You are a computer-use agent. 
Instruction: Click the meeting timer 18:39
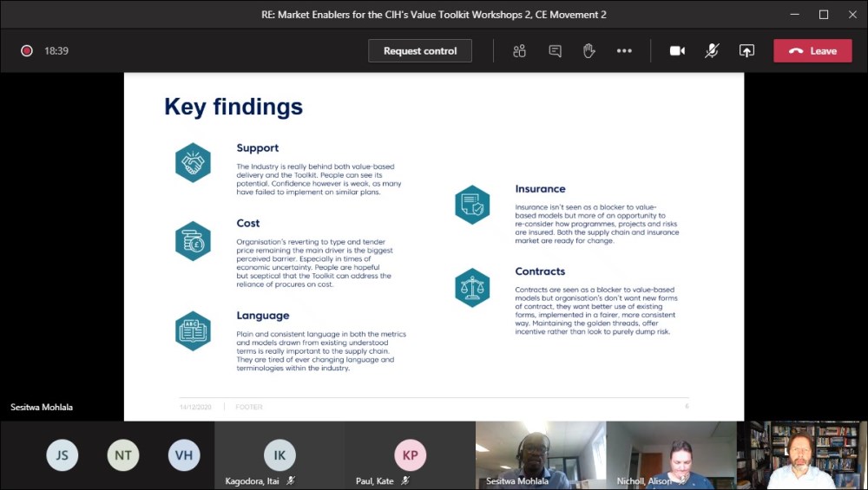pos(56,51)
